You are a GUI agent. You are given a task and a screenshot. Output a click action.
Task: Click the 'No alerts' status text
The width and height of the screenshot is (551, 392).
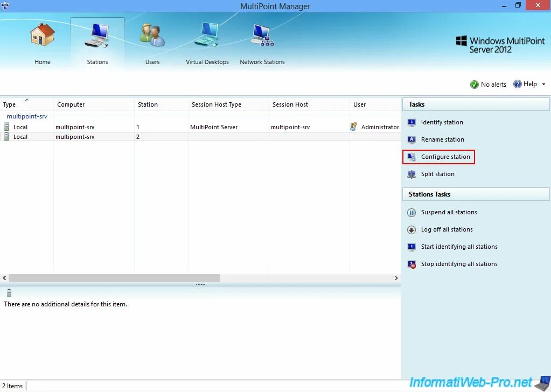494,85
